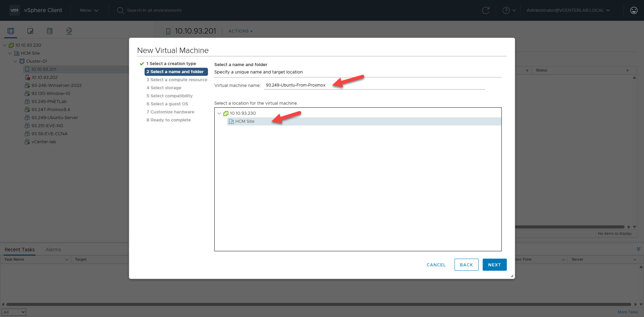644x317 pixels.
Task: Open the Menu dropdown
Action: [x=89, y=10]
